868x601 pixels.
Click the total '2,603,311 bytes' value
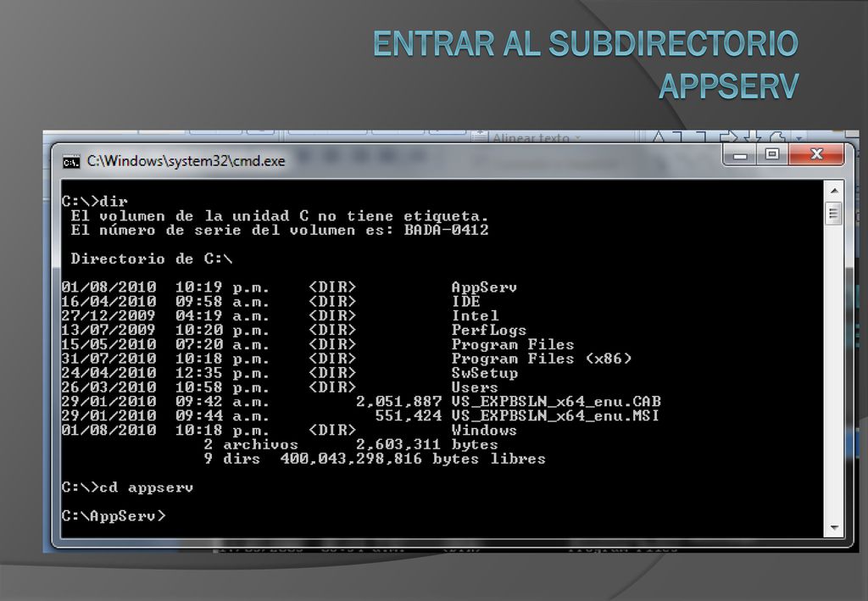pyautogui.click(x=427, y=444)
